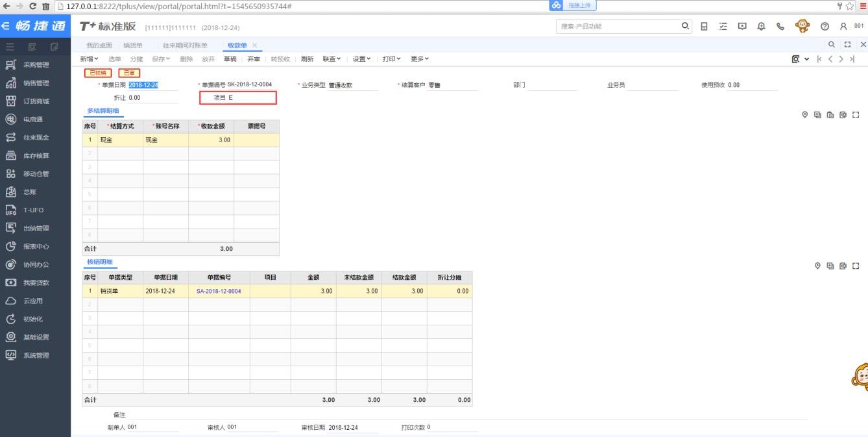Click the notification bell icon
The height and width of the screenshot is (437, 868).
coord(760,27)
